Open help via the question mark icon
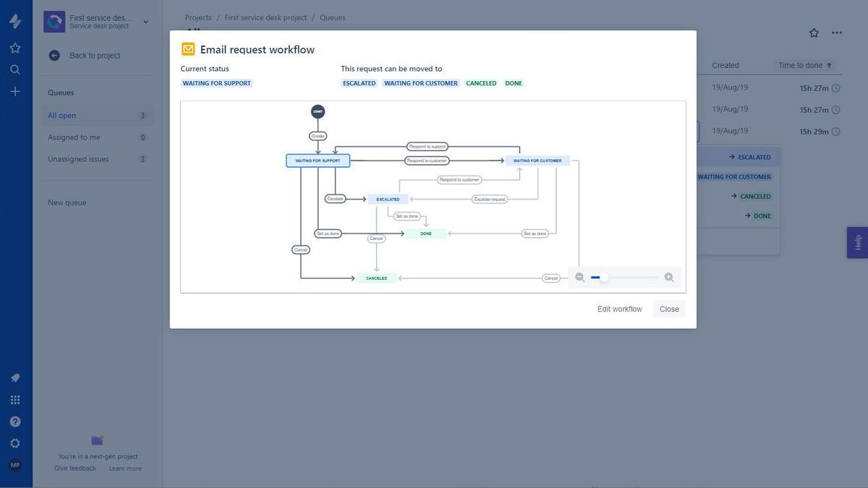The image size is (868, 488). [x=15, y=421]
